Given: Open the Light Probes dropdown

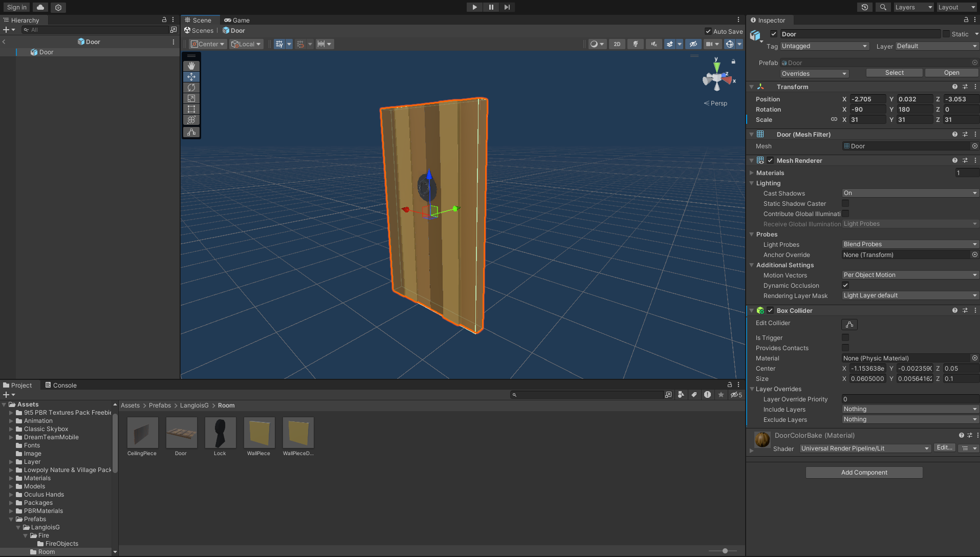Looking at the screenshot, I should click(x=909, y=244).
